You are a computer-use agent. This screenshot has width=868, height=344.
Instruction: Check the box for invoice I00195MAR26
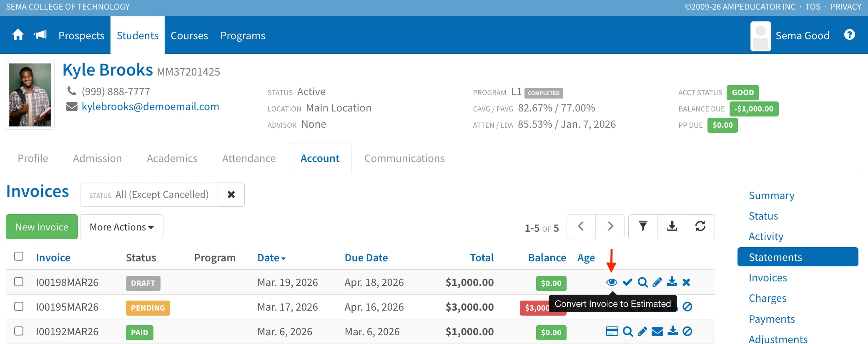point(19,306)
